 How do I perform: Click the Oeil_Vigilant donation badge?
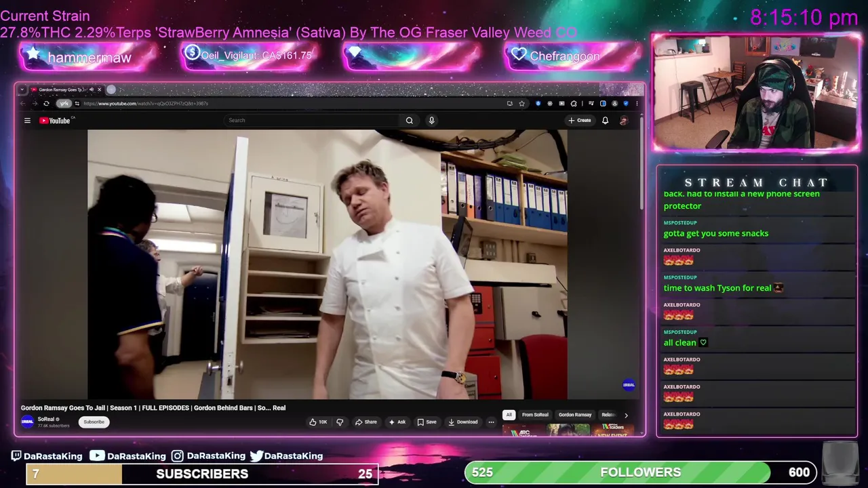250,56
